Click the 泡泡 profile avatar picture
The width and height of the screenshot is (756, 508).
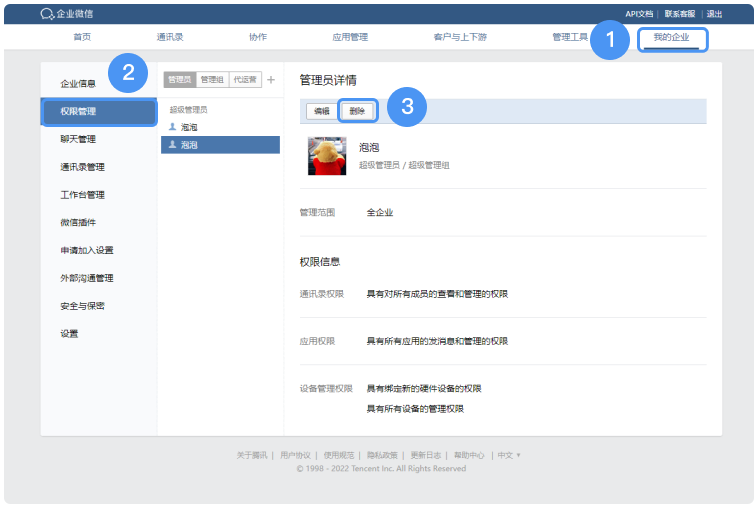coord(327,156)
